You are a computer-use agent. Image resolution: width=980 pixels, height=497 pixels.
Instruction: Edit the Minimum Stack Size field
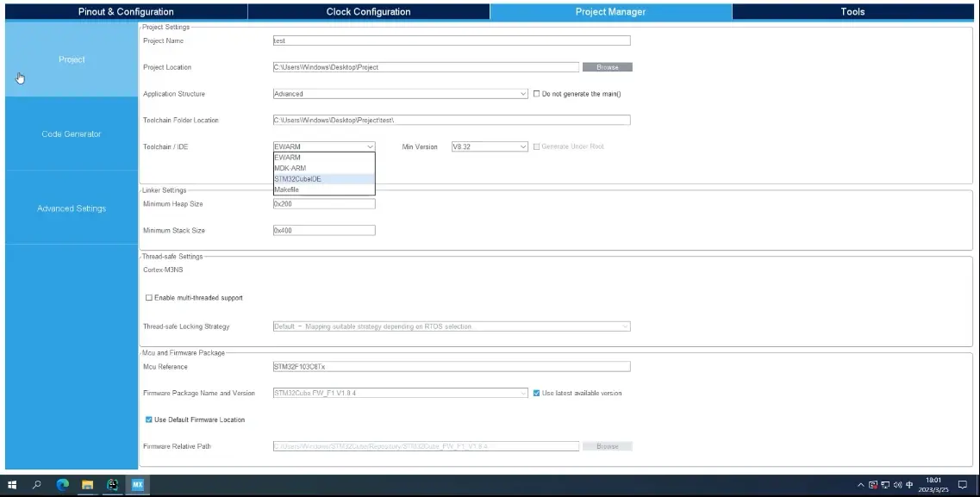[324, 230]
